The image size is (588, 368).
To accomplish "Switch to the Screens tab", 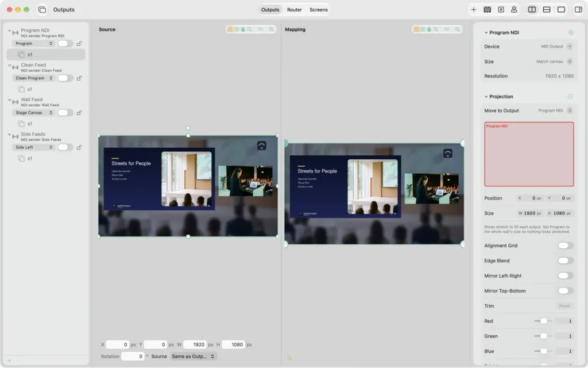I will coord(319,10).
